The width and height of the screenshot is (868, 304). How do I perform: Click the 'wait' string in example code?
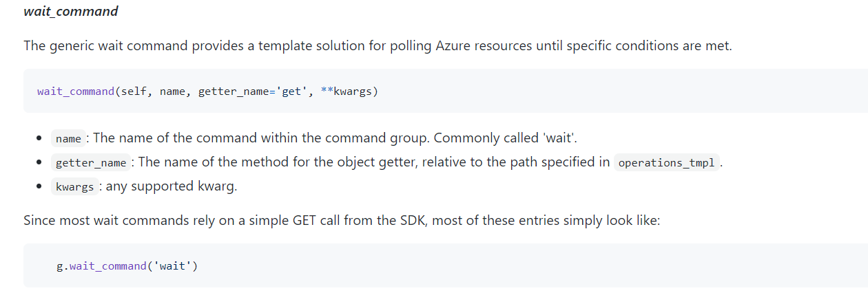tap(172, 265)
